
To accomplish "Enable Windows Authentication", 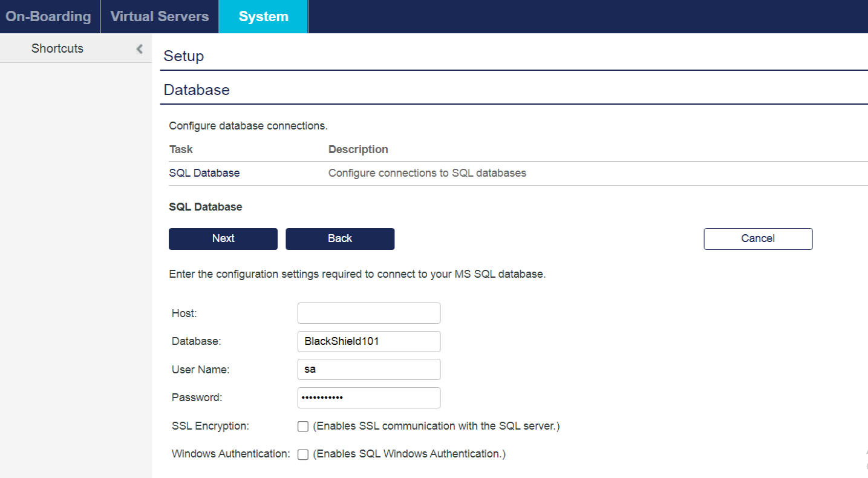I will (x=303, y=453).
